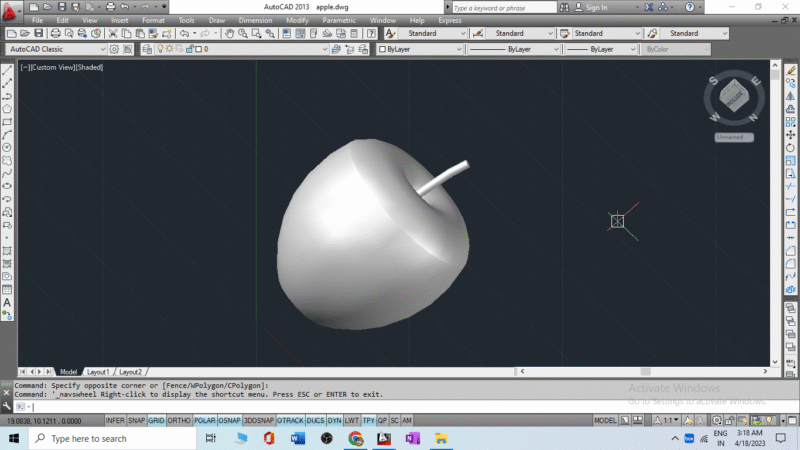Toggle GRID display in status bar
The height and width of the screenshot is (450, 800).
[156, 420]
